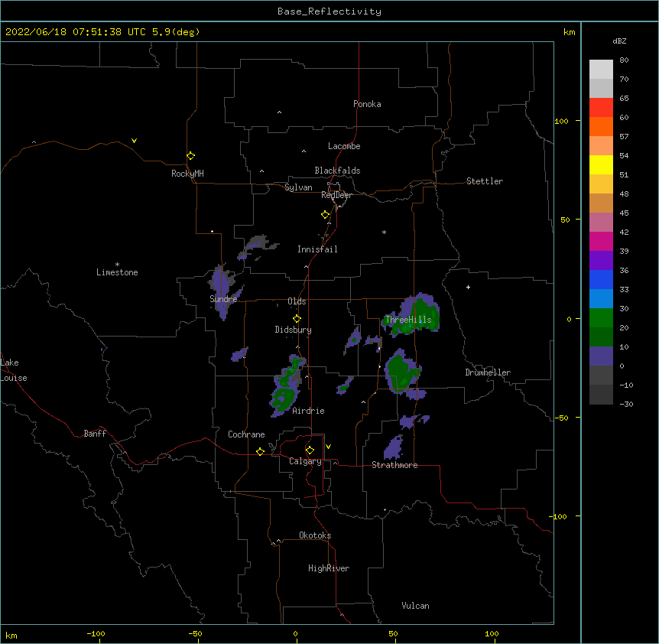Click the yellow V marker northeast of Calgary
Viewport: 659px width, 644px height.
click(x=328, y=447)
